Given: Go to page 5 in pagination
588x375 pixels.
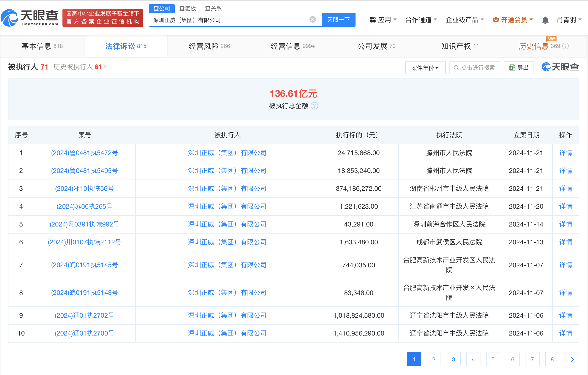Looking at the screenshot, I should coord(493,359).
